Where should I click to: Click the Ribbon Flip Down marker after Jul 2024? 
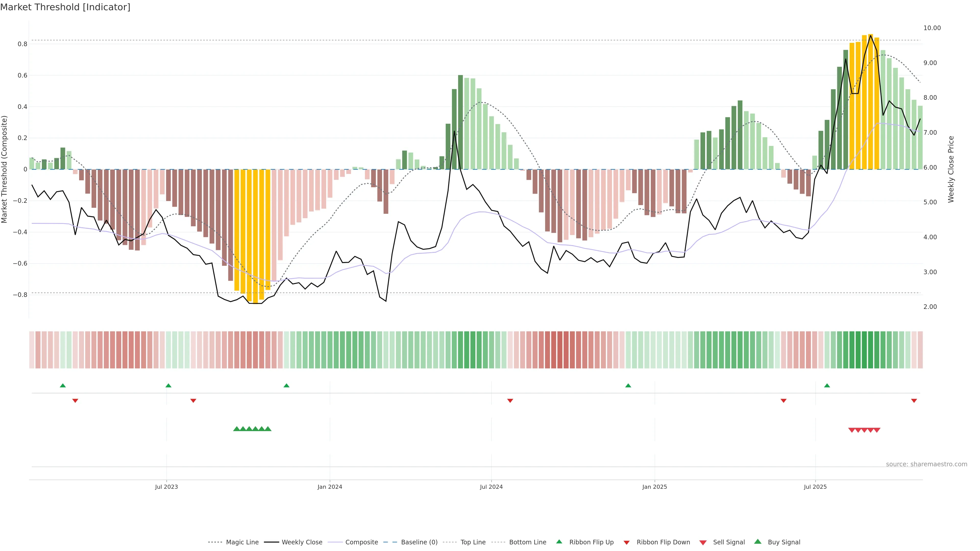[x=510, y=400]
